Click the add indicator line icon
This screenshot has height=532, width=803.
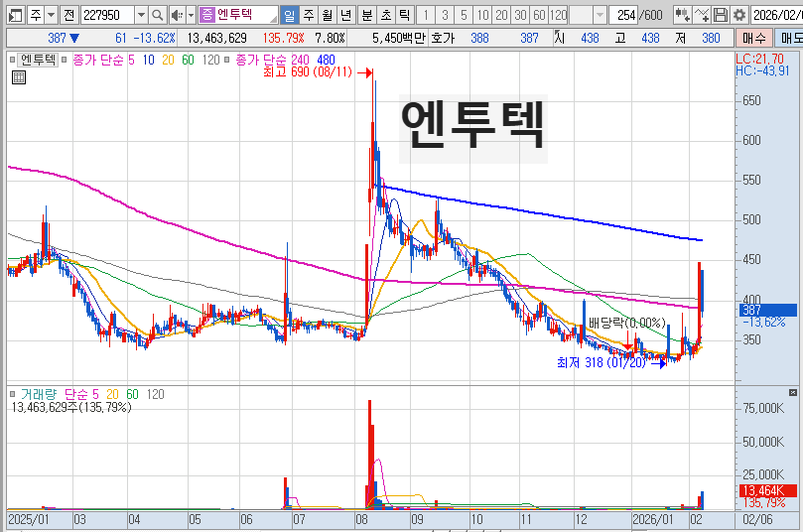pos(701,15)
